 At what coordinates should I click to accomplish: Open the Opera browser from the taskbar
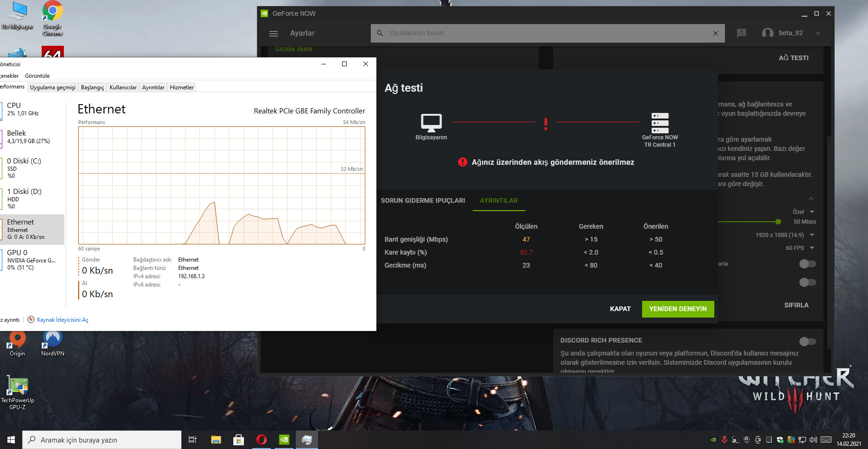point(262,440)
